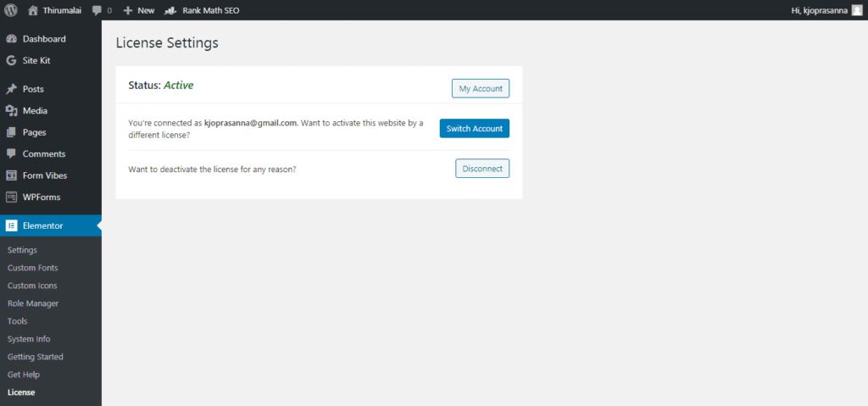Click the Site Kit G icon

pyautogui.click(x=12, y=60)
